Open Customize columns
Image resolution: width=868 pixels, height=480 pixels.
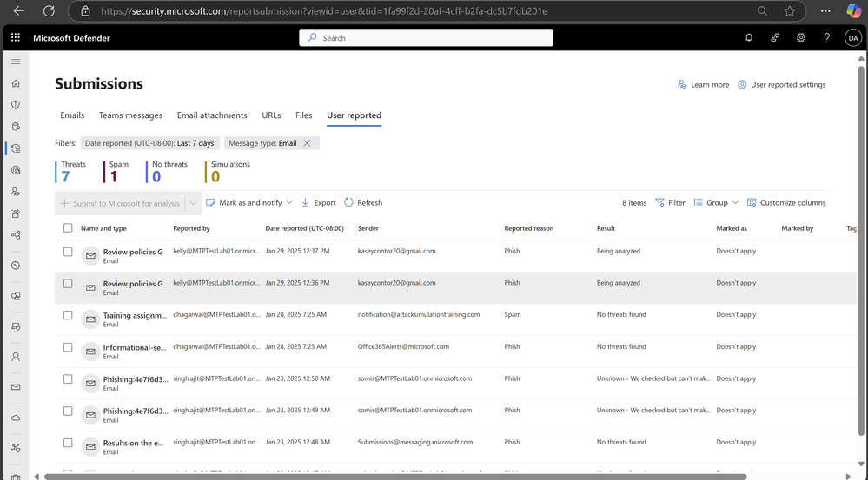pos(786,202)
